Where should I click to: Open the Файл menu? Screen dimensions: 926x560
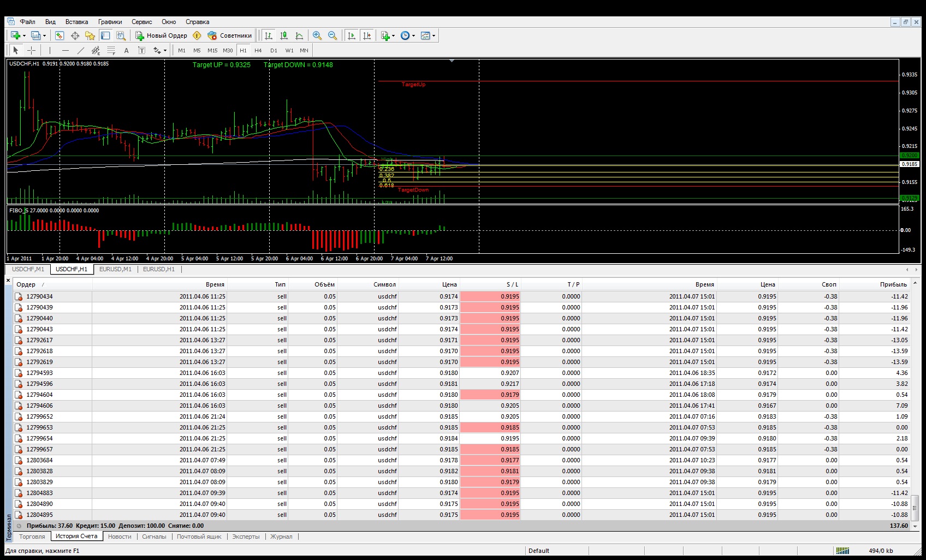coord(27,22)
